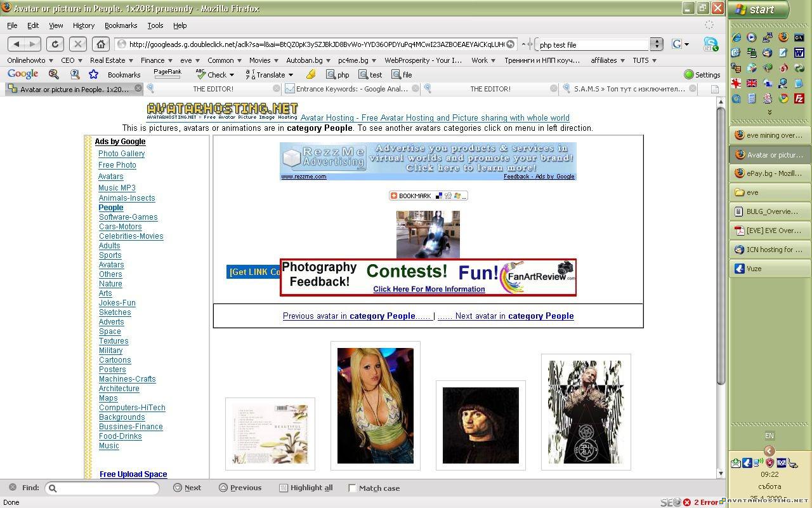Toggle the Match case checkbox
The width and height of the screenshot is (812, 508).
[353, 488]
